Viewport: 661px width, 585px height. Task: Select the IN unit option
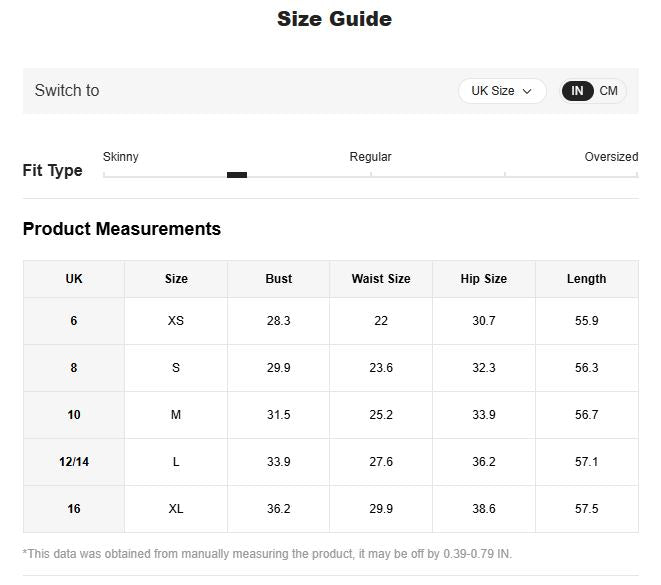click(578, 91)
